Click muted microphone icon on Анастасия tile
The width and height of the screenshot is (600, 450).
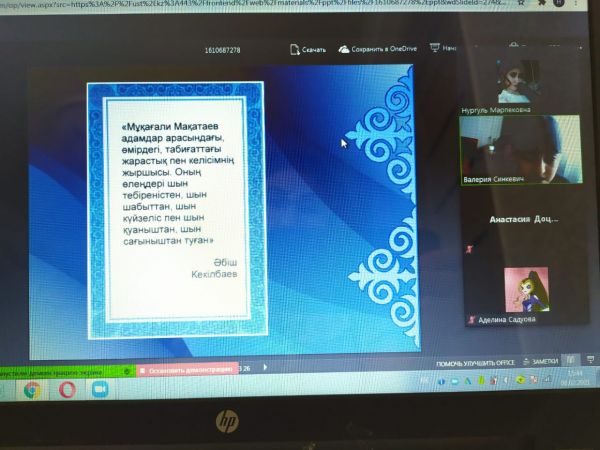[x=467, y=245]
